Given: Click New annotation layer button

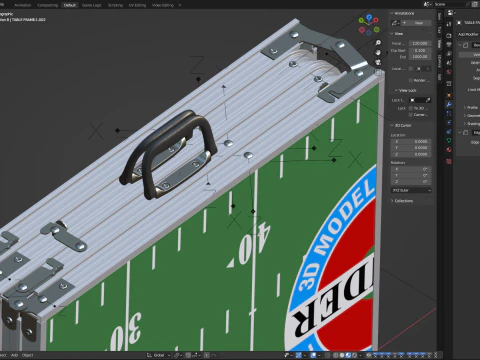Looking at the screenshot, I should coord(417,23).
